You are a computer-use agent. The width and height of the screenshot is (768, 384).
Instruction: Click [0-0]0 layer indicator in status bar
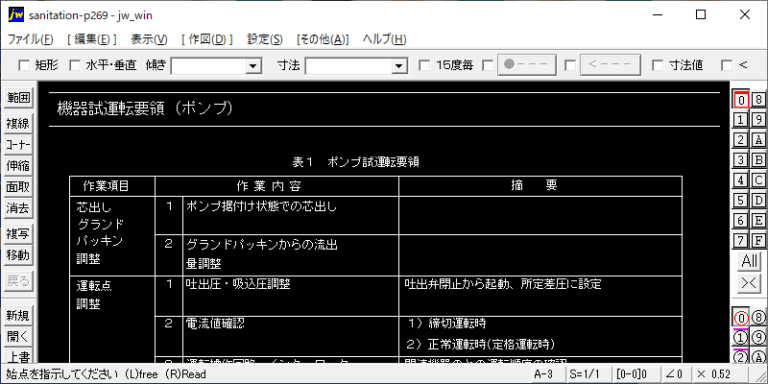click(x=636, y=374)
